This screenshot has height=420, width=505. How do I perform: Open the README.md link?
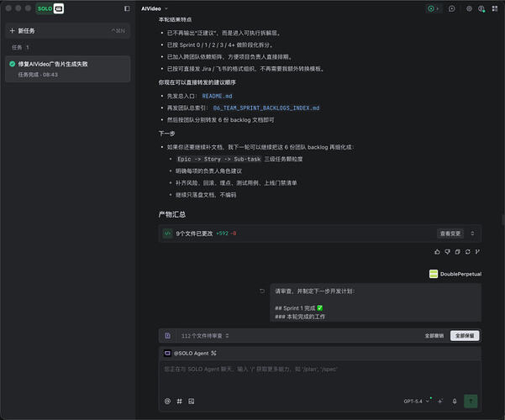217,96
